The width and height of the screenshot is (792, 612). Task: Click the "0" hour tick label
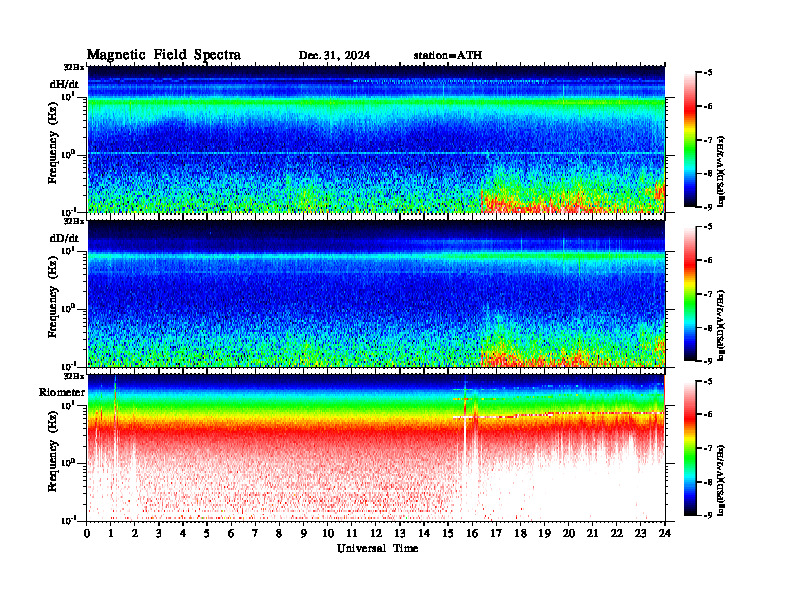tap(87, 533)
